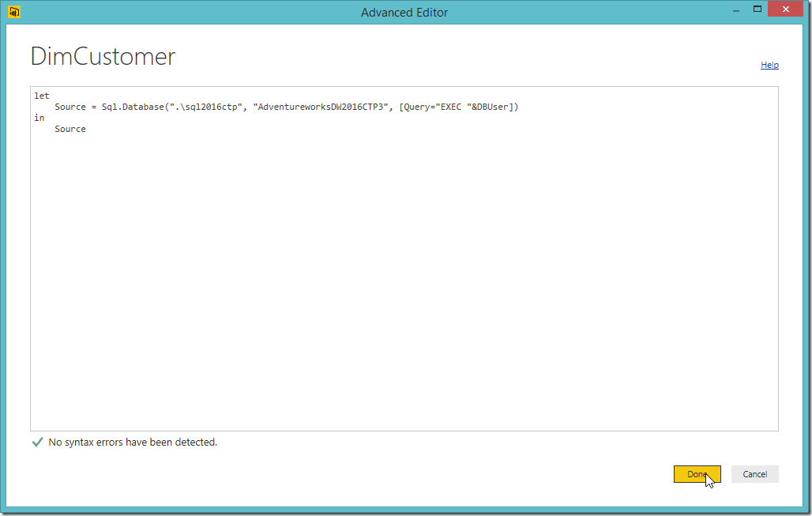Maximize the Advanced Editor window
Screen dimensions: 812x516
pos(757,9)
